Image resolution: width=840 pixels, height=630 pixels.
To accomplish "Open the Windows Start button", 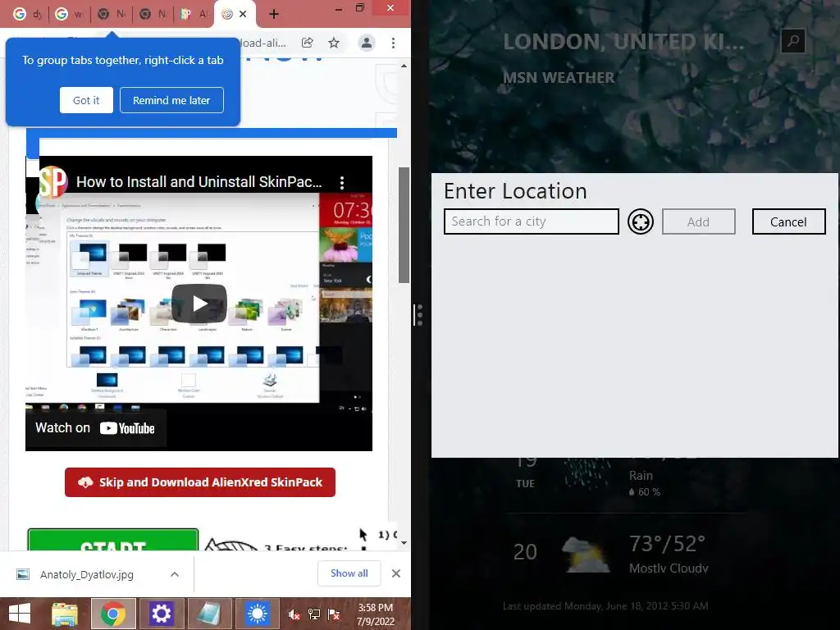I will tap(20, 614).
